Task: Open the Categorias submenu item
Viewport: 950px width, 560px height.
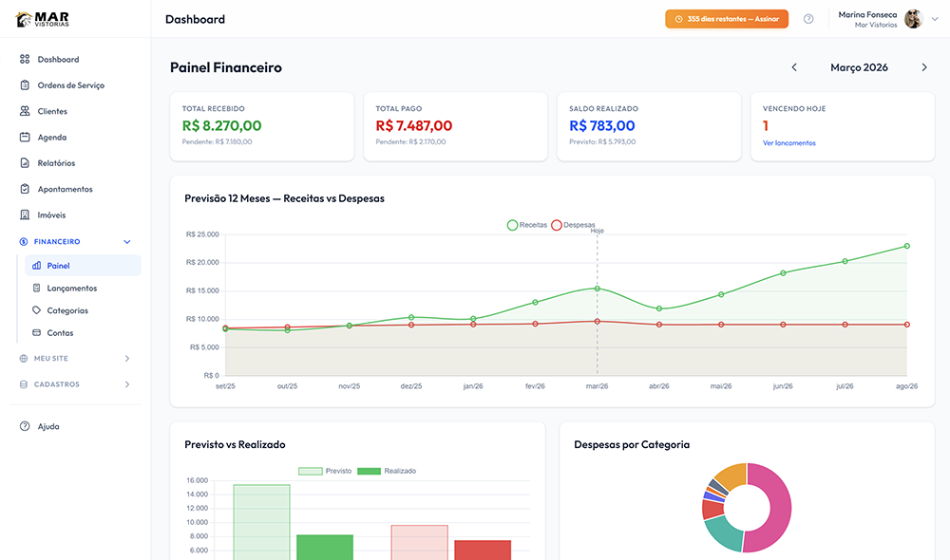Action: (67, 310)
